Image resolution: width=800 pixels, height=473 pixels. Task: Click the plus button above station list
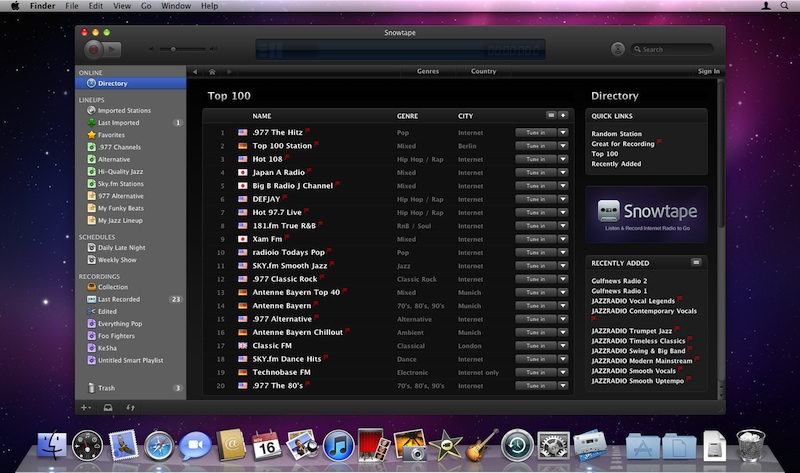563,116
